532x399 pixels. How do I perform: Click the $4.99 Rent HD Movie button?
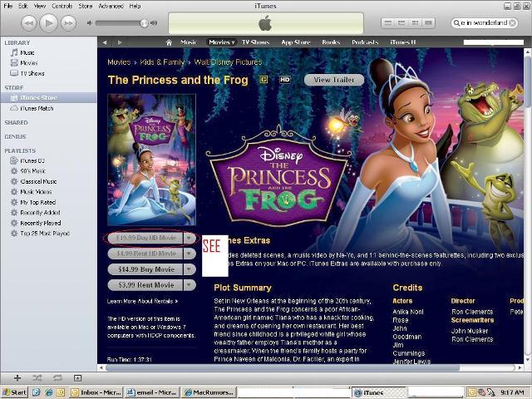146,254
